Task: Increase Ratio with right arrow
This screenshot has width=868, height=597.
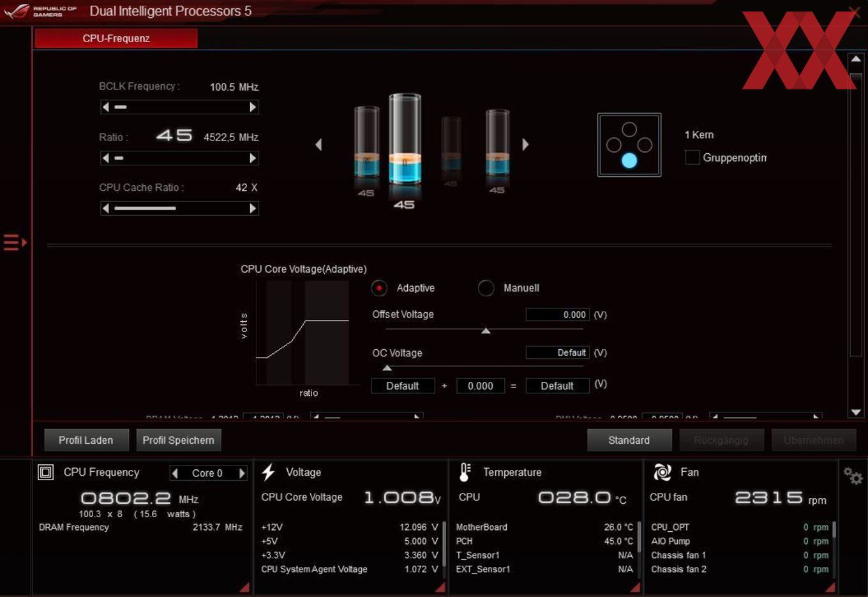Action: click(253, 158)
